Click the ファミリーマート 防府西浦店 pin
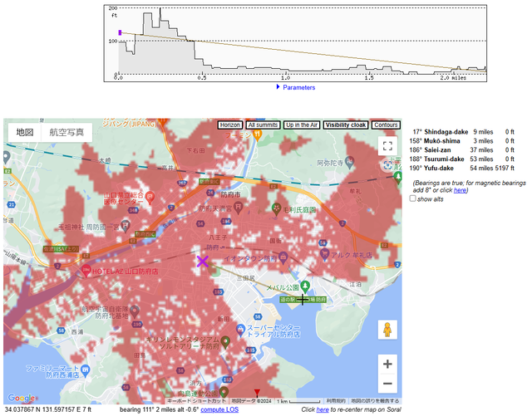The height and width of the screenshot is (416, 532). coord(85,370)
